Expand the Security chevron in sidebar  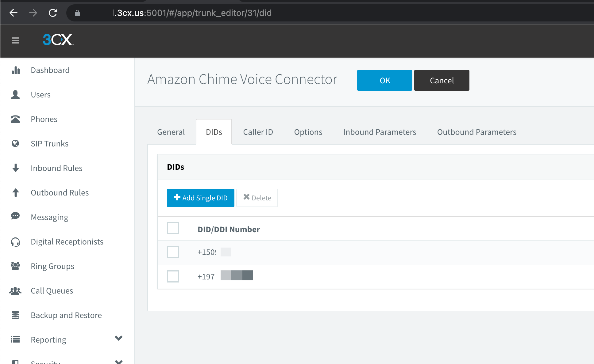click(119, 362)
